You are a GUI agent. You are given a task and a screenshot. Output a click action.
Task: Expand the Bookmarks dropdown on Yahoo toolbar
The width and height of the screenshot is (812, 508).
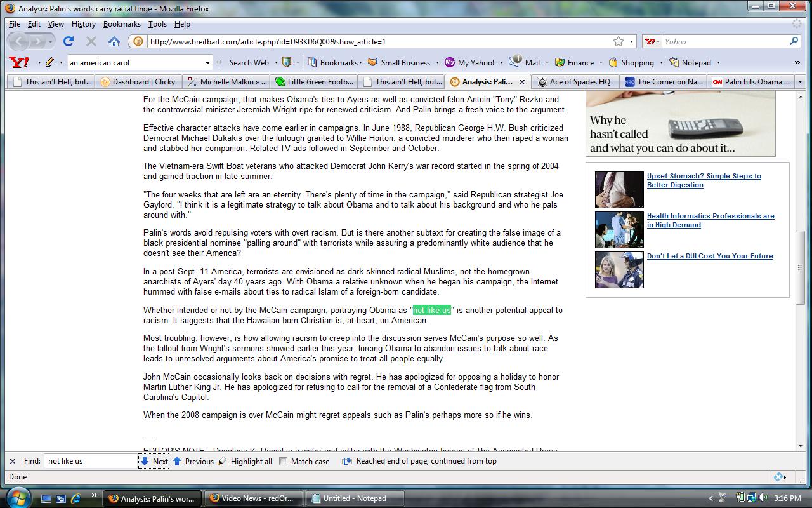tap(360, 62)
